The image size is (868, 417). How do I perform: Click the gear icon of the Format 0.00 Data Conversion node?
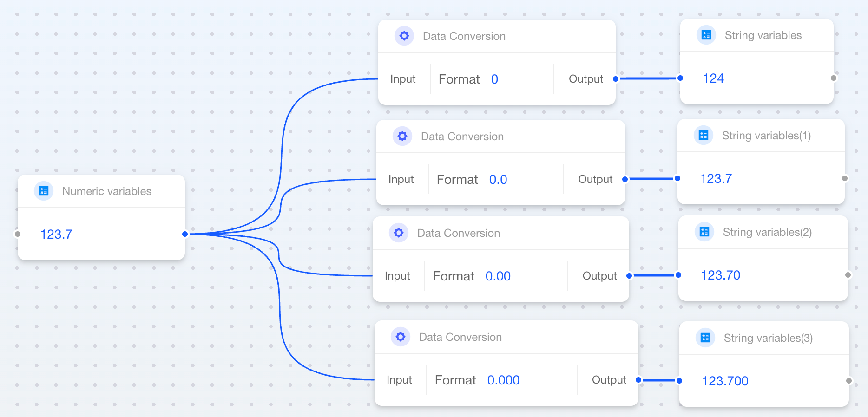click(398, 233)
